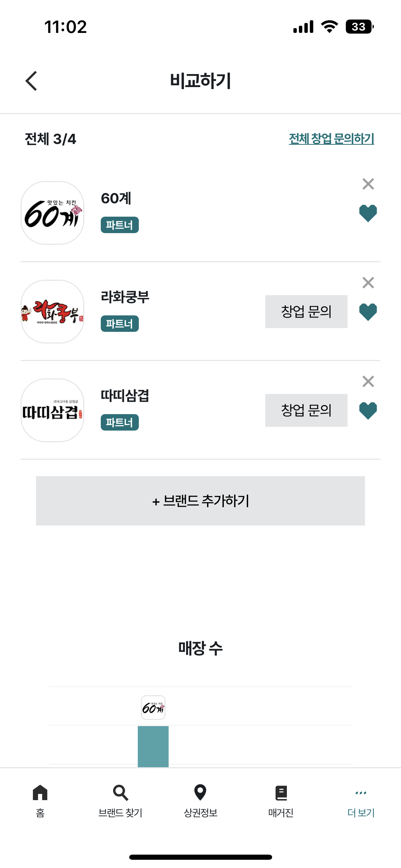Open the 전체 창업 문의하기 link
Screen dimensions: 401x868
point(331,139)
